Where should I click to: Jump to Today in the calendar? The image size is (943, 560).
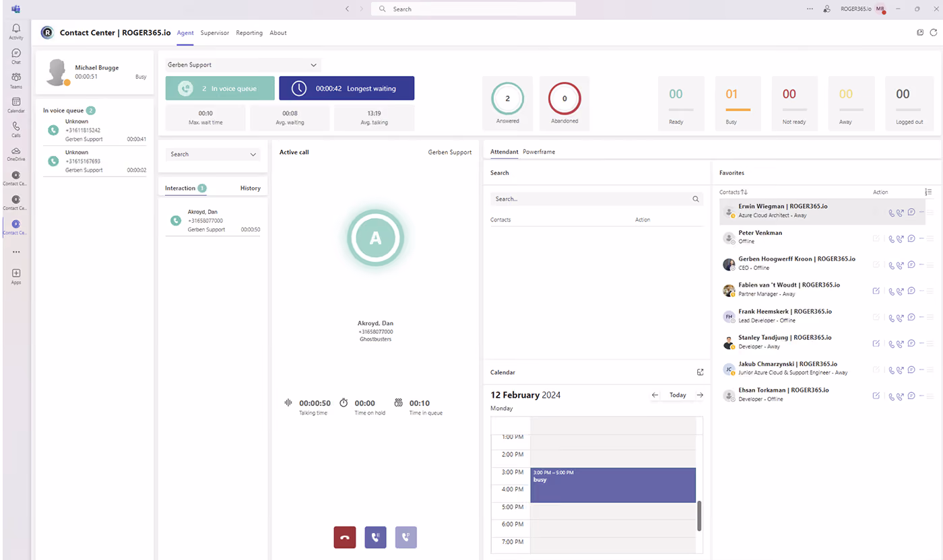tap(678, 395)
